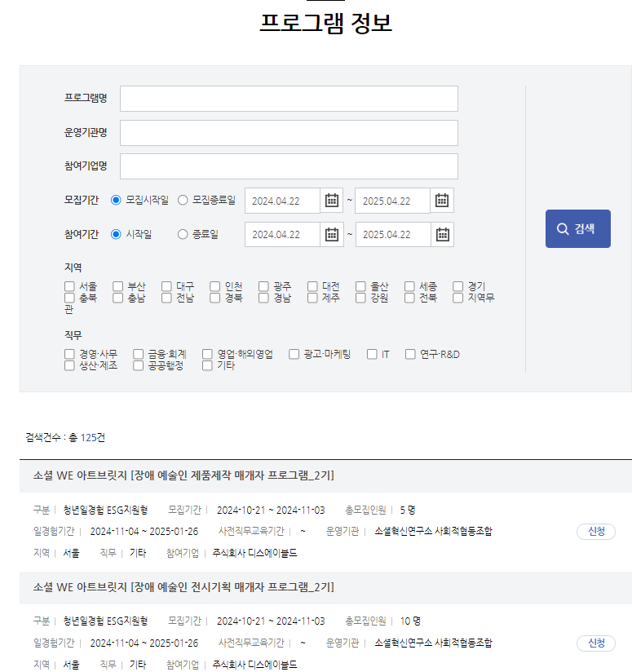Check the 인천 region checkbox
The image size is (632, 672).
215,286
